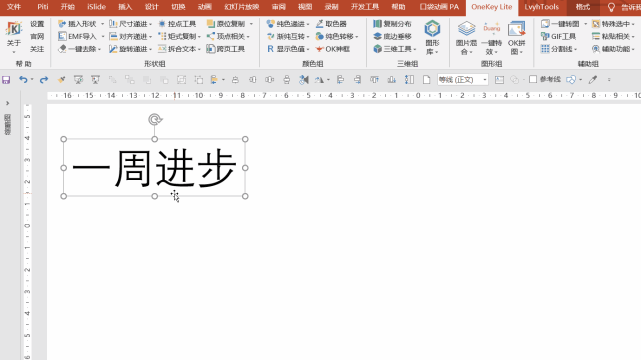641x360 pixels.
Task: Click the 一周进步 text box
Action: pos(154,168)
